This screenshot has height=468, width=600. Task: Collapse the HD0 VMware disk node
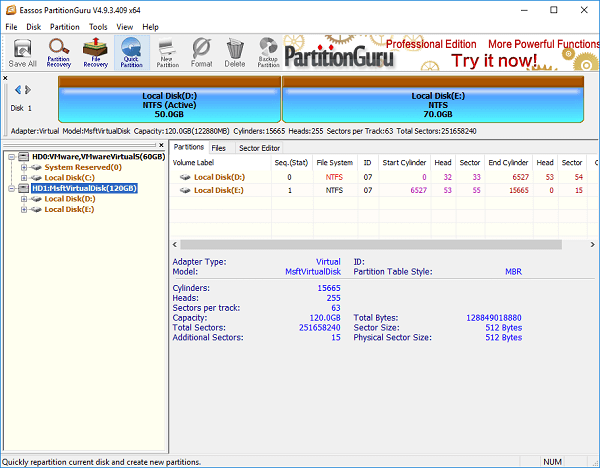[x=11, y=157]
